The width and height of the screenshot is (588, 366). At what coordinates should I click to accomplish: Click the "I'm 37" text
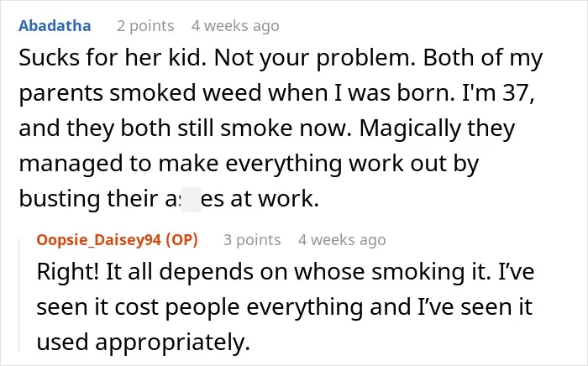point(496,93)
